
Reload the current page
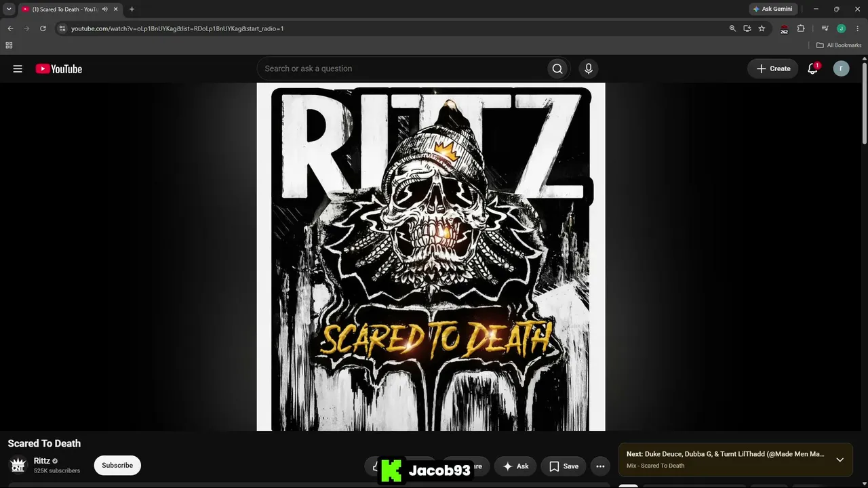[x=43, y=28]
